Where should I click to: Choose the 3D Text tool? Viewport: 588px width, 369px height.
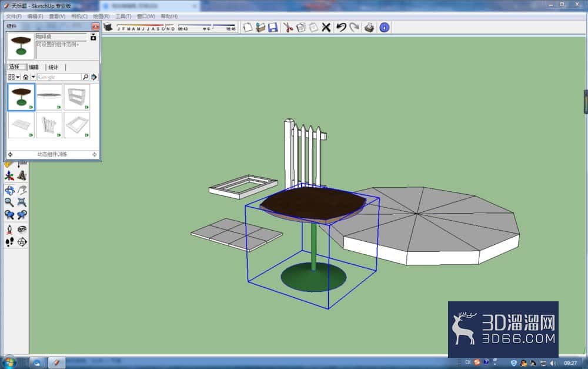(22, 176)
